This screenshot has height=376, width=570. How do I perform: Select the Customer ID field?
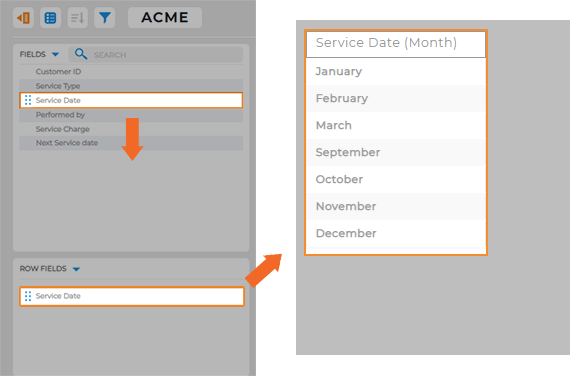click(131, 72)
